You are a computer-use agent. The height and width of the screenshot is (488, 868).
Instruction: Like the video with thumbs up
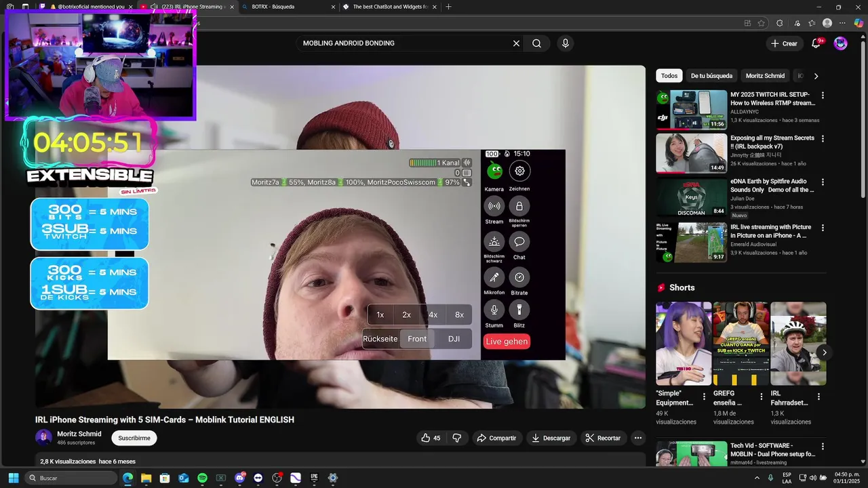(431, 438)
